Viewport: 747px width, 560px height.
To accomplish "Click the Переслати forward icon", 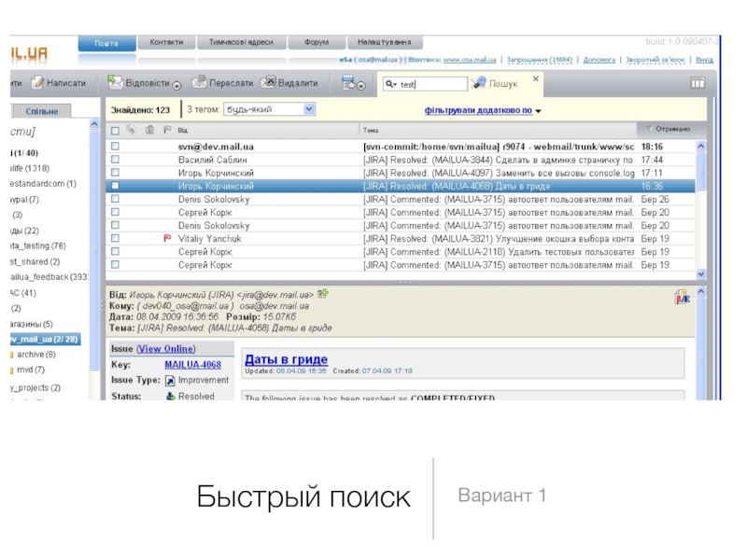I will pyautogui.click(x=199, y=82).
